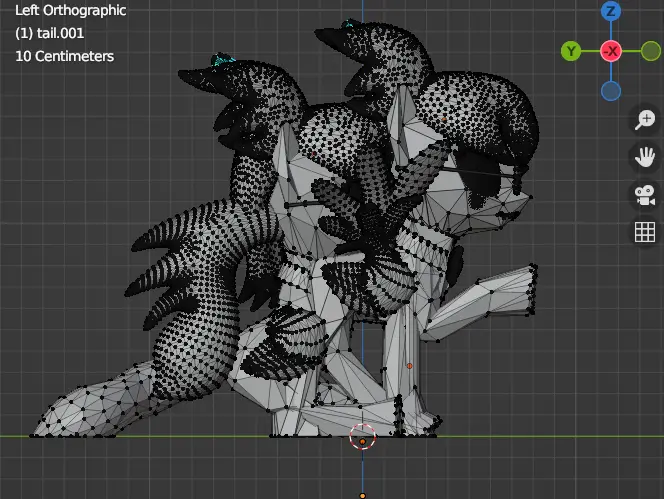
Task: Toggle the camera view icon
Action: click(645, 194)
